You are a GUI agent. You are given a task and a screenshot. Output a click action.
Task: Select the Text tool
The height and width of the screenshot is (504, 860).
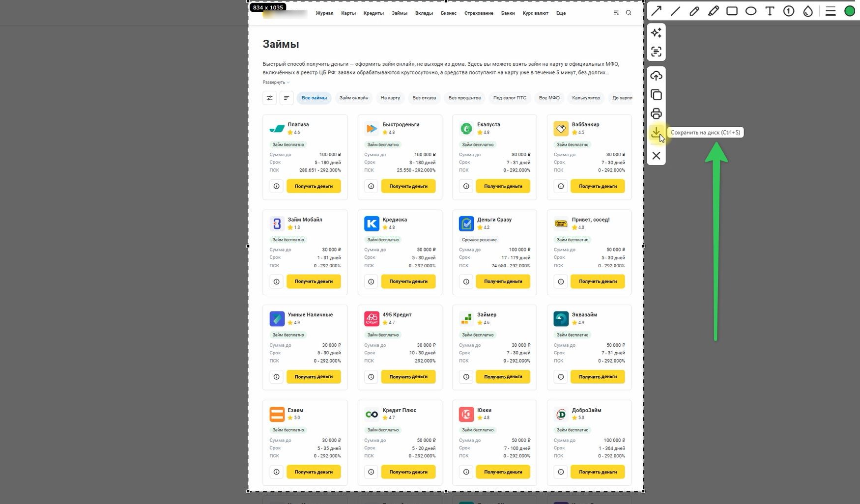click(x=770, y=11)
